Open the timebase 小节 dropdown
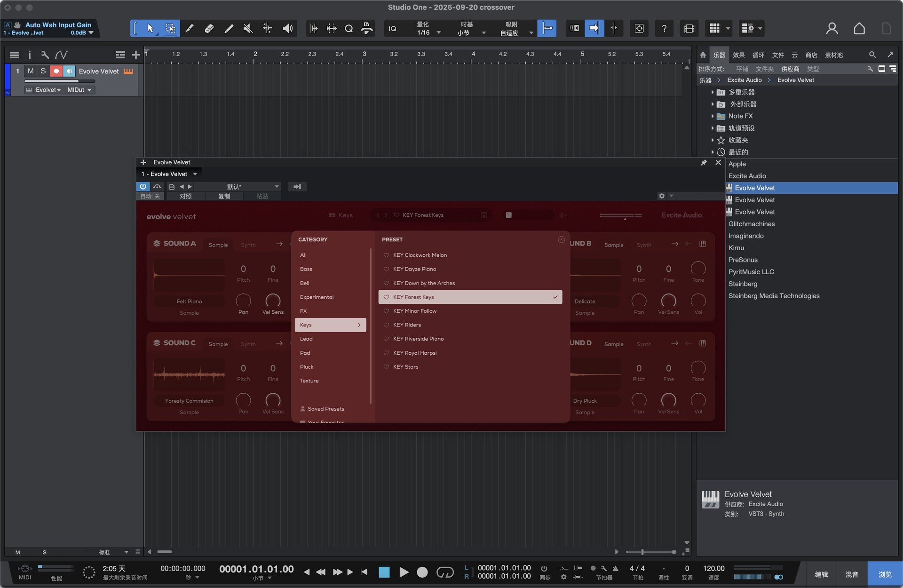Viewport: 903px width, 588px height. pyautogui.click(x=471, y=32)
